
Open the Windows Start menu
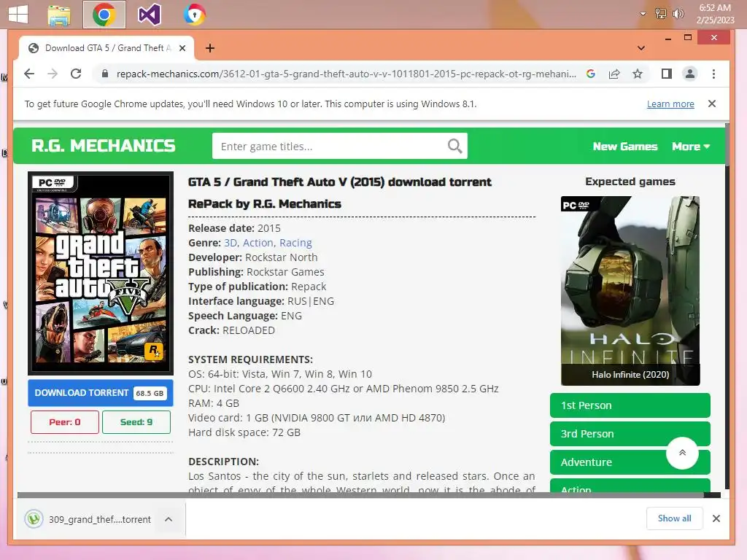click(x=18, y=14)
